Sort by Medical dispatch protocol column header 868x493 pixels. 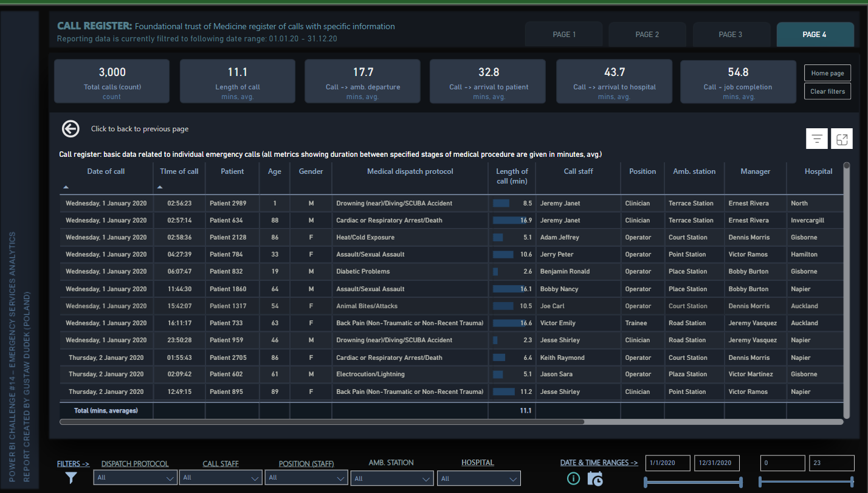[x=410, y=171]
